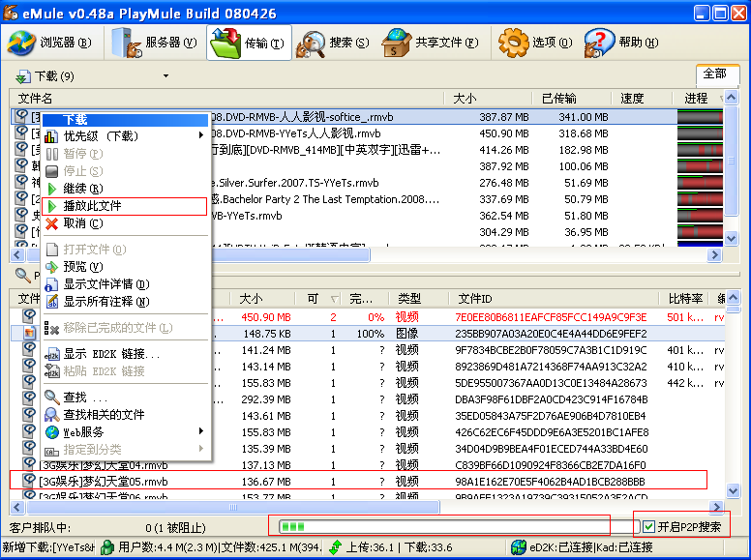The width and height of the screenshot is (751, 560).
Task: Click the lower list horizontal scrollbar right arrow
Action: [x=716, y=508]
